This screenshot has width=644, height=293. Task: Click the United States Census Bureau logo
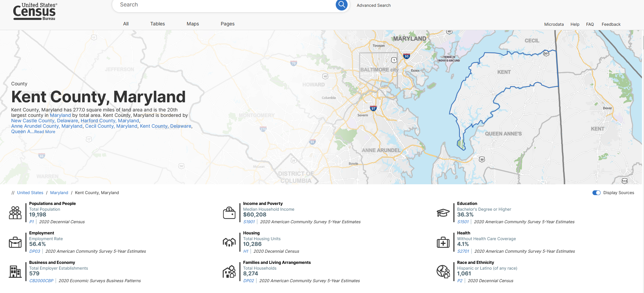pos(35,12)
